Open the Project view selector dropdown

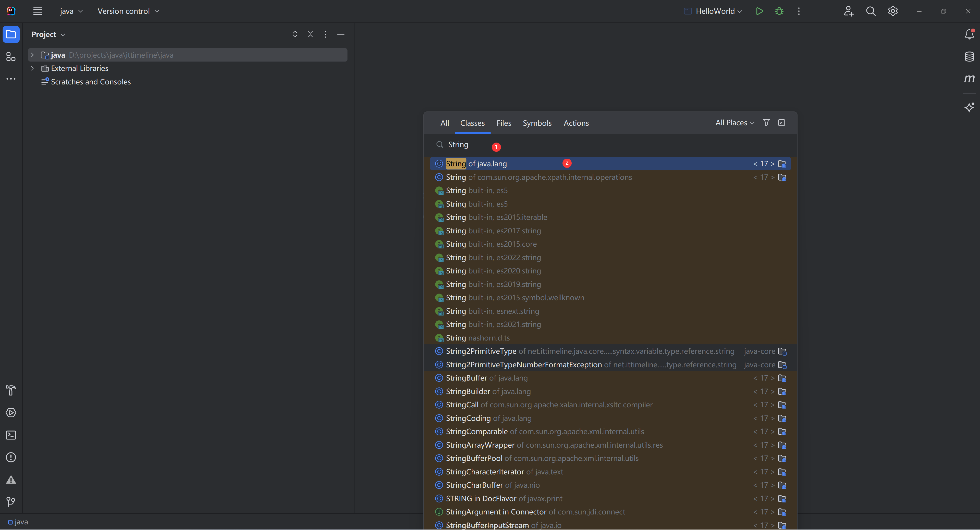pyautogui.click(x=48, y=34)
